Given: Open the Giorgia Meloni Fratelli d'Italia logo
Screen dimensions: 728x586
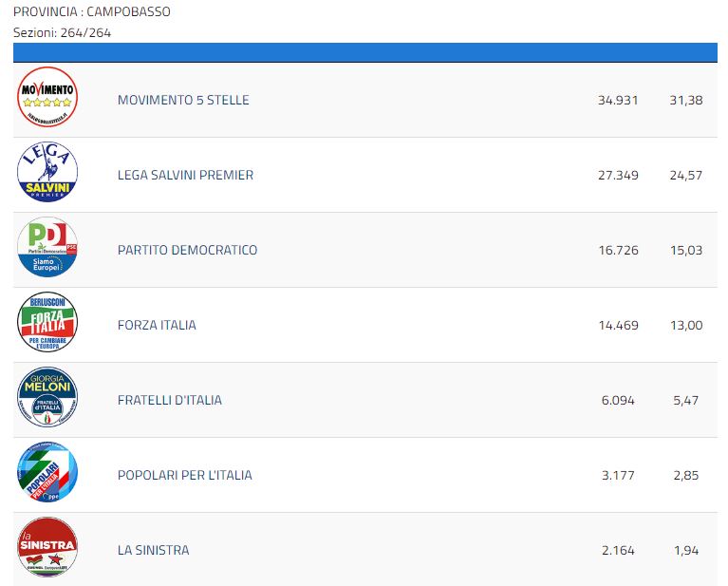Looking at the screenshot, I should click(47, 397).
